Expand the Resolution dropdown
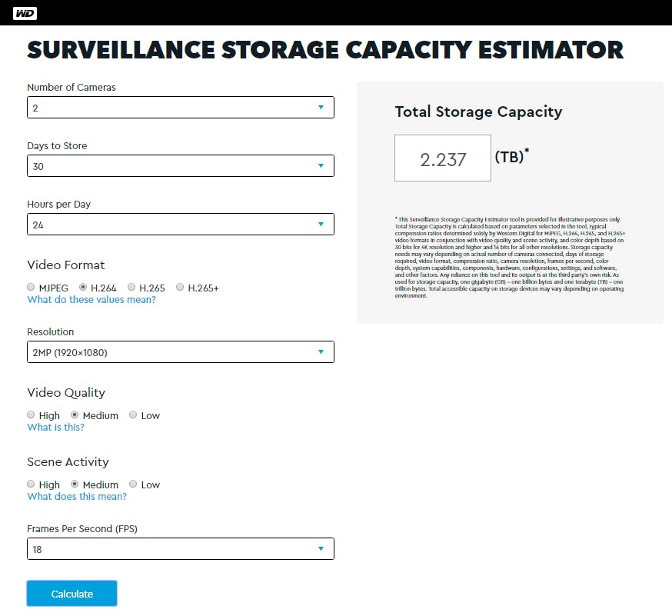672x616 pixels. click(181, 352)
